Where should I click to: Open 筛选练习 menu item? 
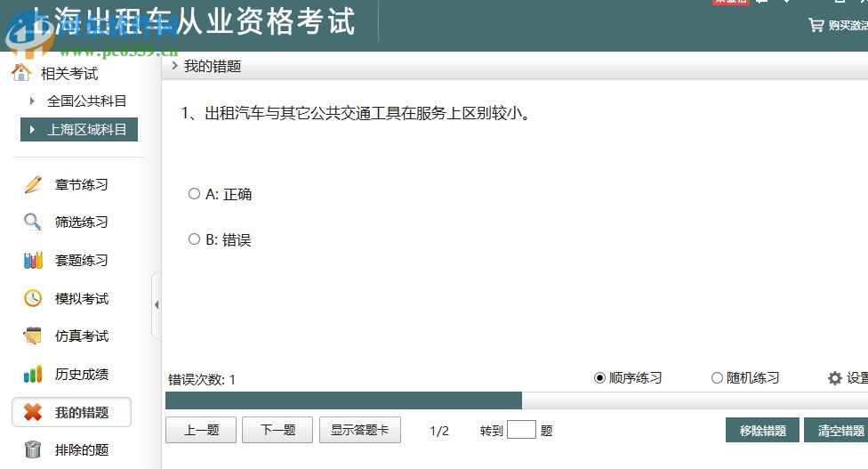[82, 222]
